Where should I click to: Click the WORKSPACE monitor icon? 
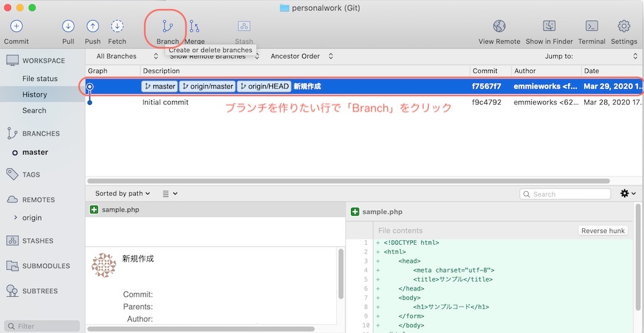click(12, 61)
